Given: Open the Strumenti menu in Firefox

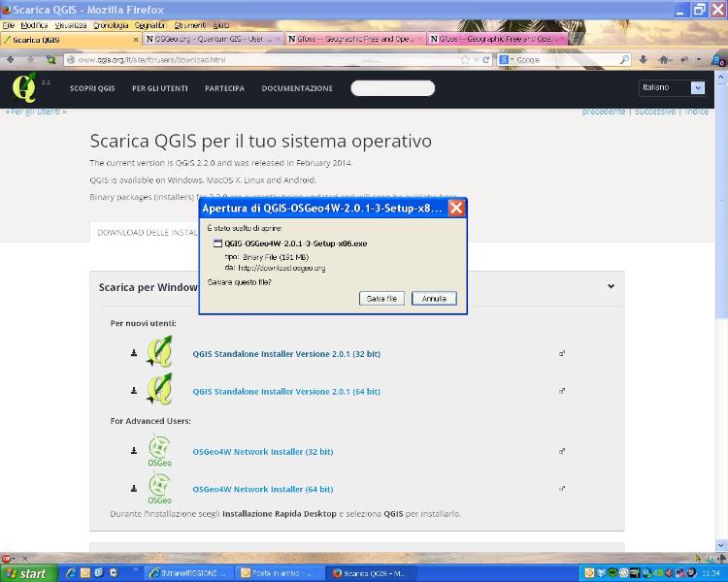Looking at the screenshot, I should (189, 24).
